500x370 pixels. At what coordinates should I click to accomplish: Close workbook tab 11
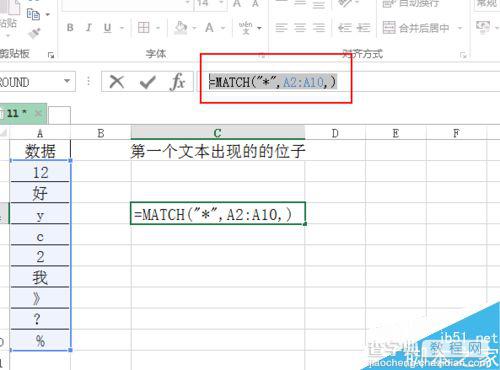tap(38, 114)
